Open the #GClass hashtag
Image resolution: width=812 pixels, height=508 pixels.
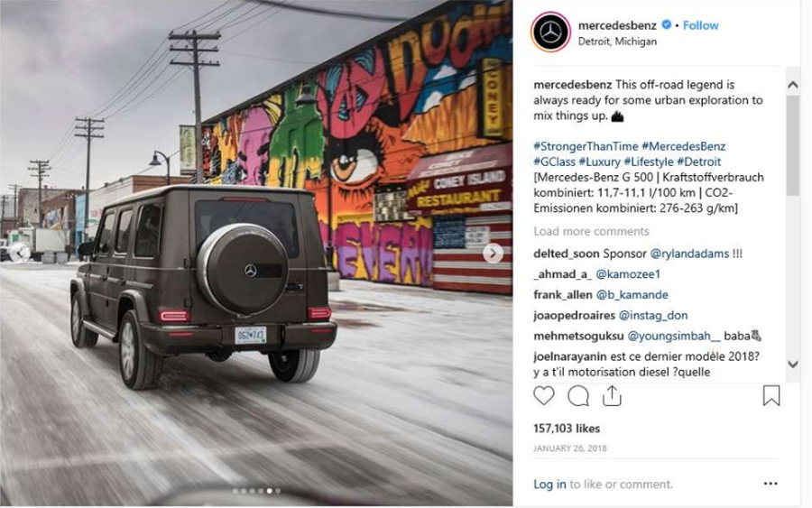[554, 162]
